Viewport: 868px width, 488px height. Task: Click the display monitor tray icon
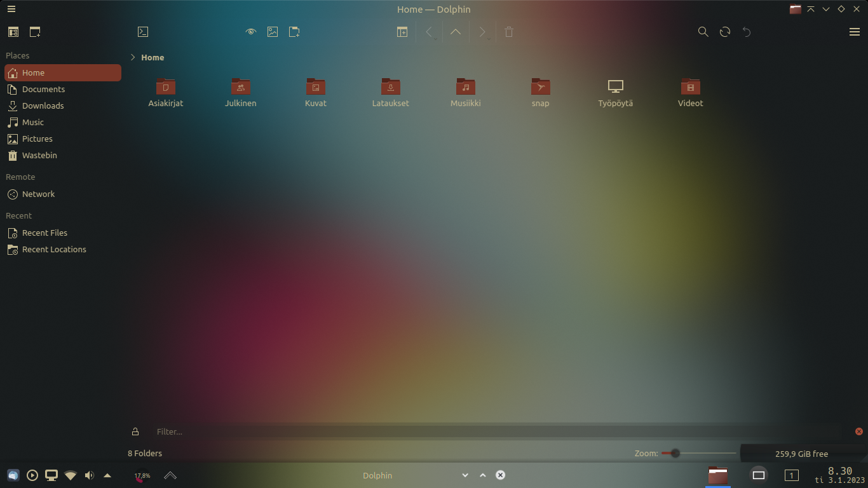pos(51,475)
